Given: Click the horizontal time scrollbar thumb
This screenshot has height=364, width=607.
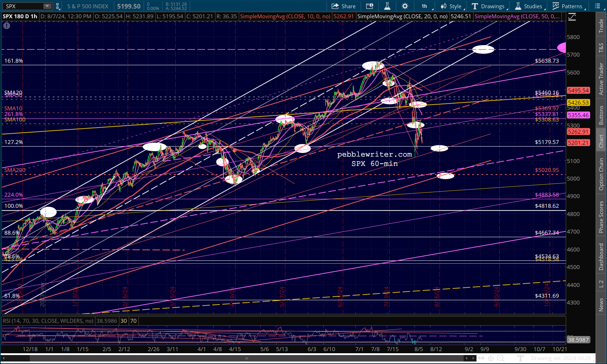Looking at the screenshot, I should coord(247,358).
